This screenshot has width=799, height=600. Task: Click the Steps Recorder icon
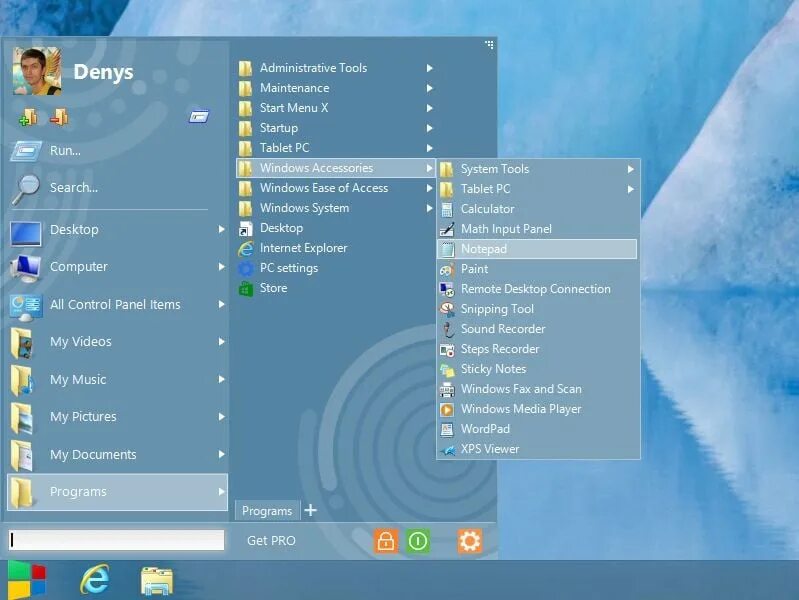point(447,349)
